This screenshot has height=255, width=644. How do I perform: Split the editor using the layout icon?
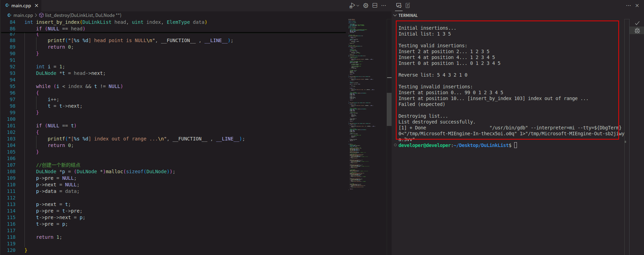[x=375, y=6]
